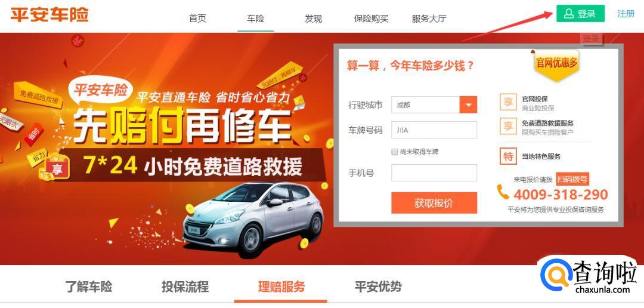Image resolution: width=644 pixels, height=308 pixels.
Task: Tick the 尚未取得车牌 checkbox
Action: click(x=395, y=152)
